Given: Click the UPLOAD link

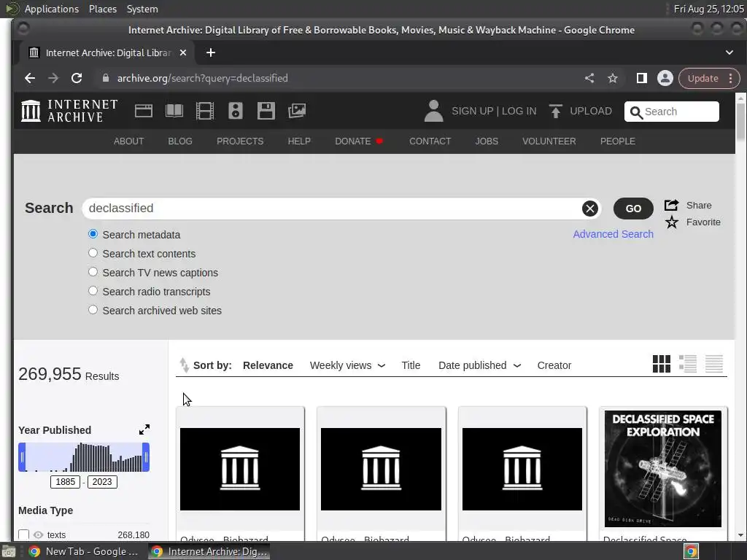Looking at the screenshot, I should (x=591, y=111).
